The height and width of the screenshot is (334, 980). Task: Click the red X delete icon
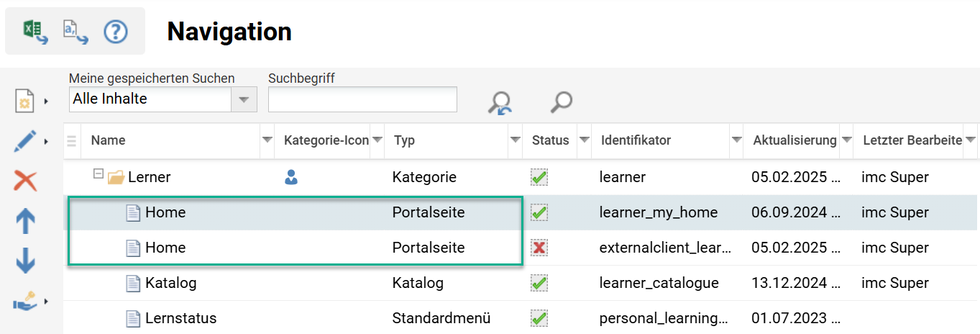[25, 181]
